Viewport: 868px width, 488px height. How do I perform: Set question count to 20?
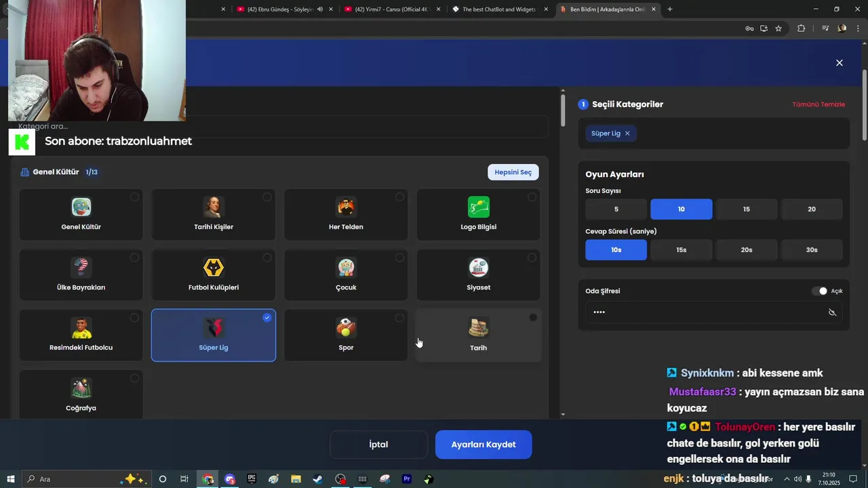[x=812, y=209]
